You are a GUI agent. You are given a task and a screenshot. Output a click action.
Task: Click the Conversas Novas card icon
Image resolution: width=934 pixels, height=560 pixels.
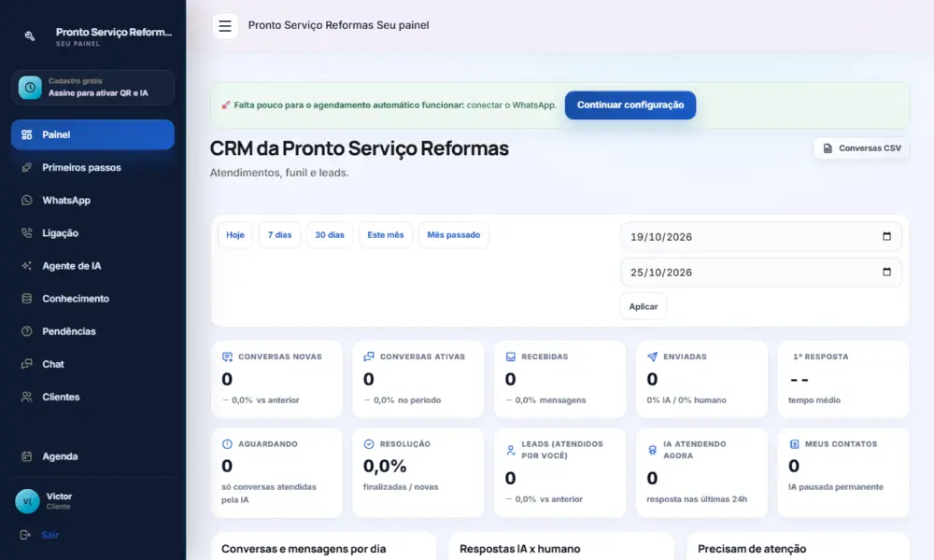(x=227, y=357)
